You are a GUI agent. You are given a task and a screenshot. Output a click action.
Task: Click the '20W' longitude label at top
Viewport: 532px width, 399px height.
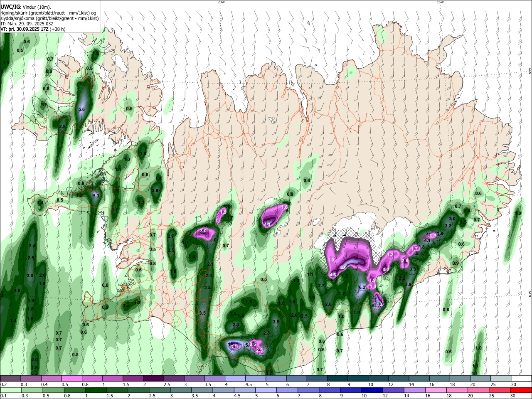tap(221, 2)
